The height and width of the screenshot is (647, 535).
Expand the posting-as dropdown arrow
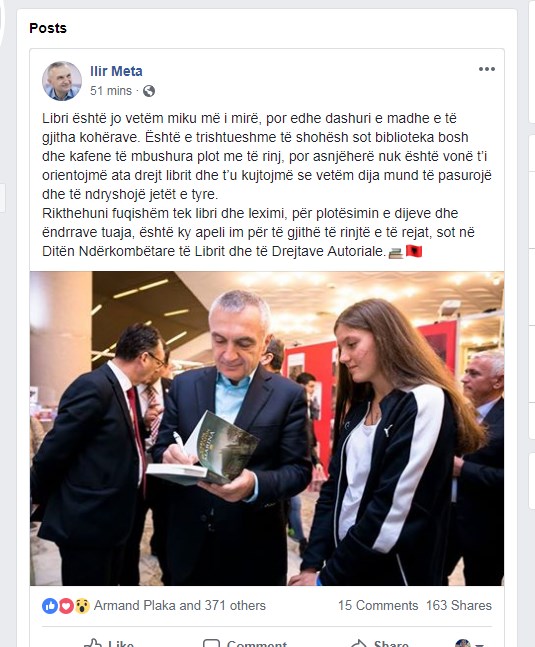(x=479, y=644)
